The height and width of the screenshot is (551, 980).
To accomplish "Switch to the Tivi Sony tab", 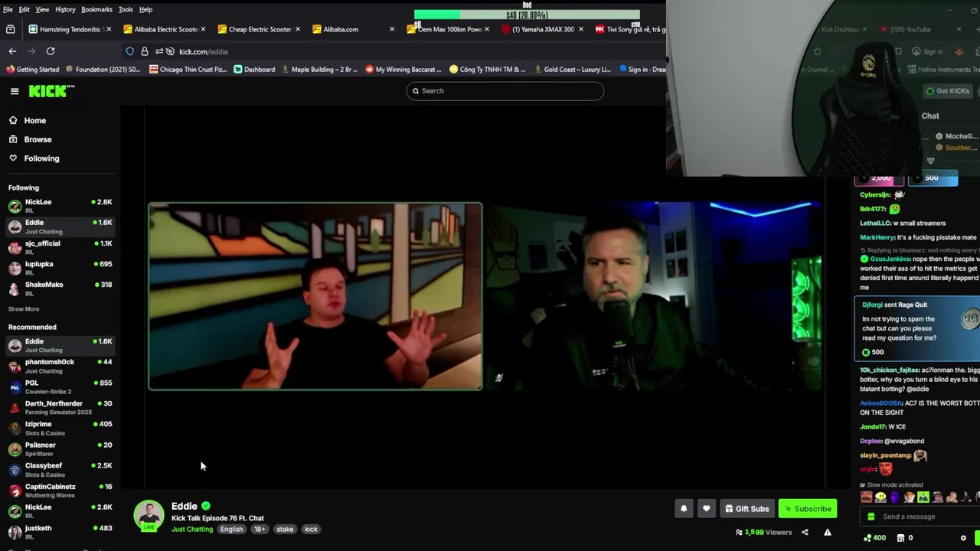I will pos(629,29).
